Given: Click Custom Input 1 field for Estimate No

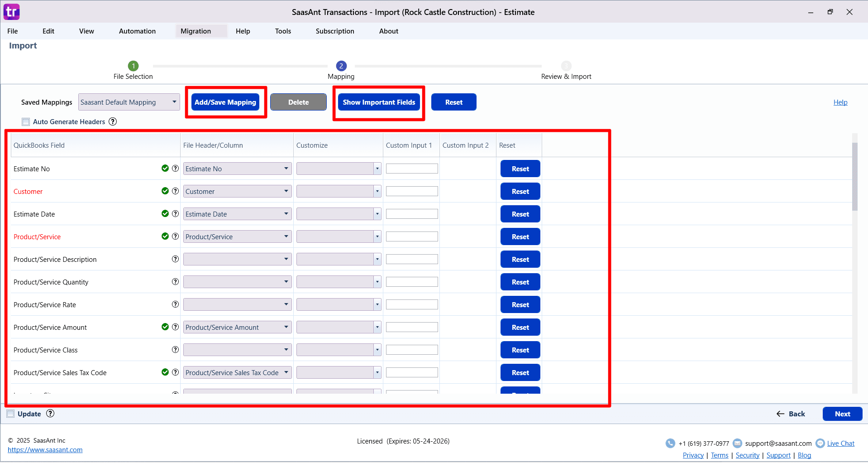Looking at the screenshot, I should 412,169.
